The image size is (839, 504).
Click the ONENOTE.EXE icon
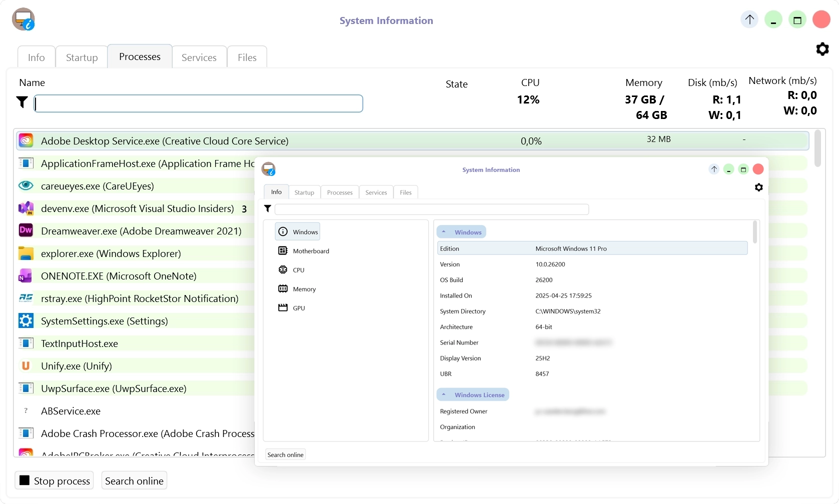[26, 275]
